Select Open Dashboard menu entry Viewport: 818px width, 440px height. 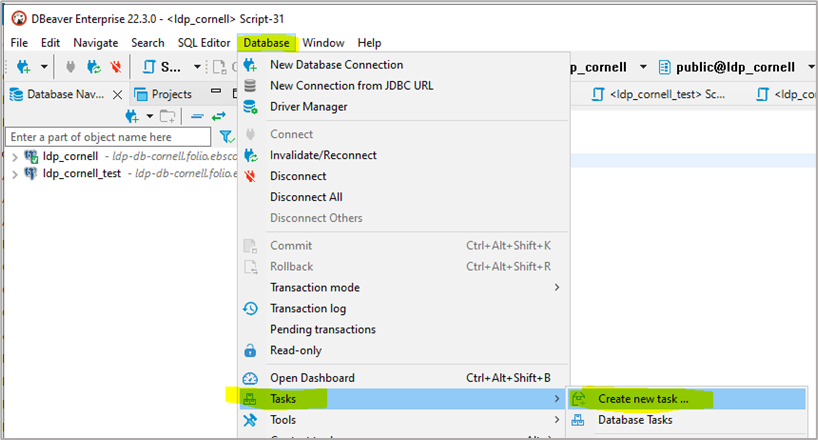(404, 378)
